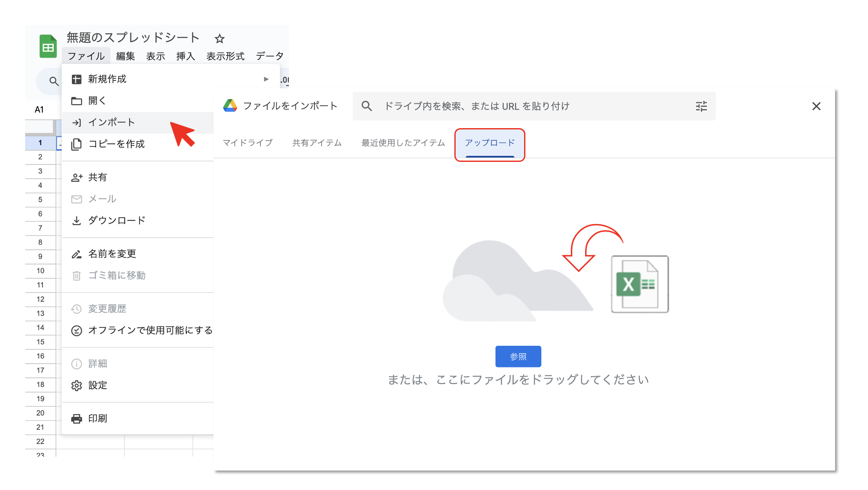Star the untitled spreadsheet
868x490 pixels.
pyautogui.click(x=220, y=39)
